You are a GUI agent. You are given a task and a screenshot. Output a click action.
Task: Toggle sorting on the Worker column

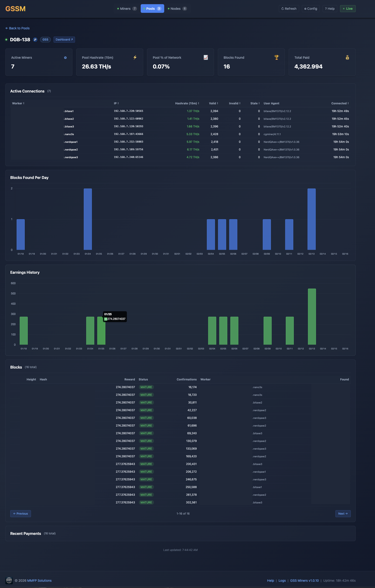tap(18, 103)
